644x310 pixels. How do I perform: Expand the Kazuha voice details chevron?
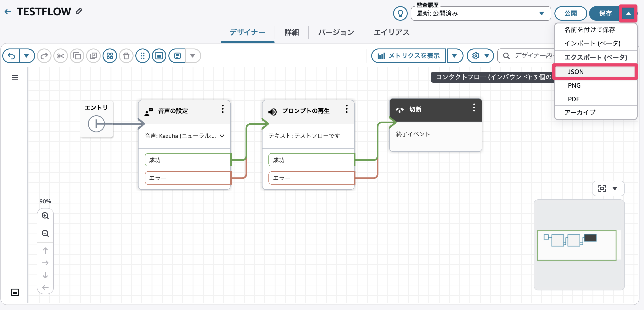222,136
